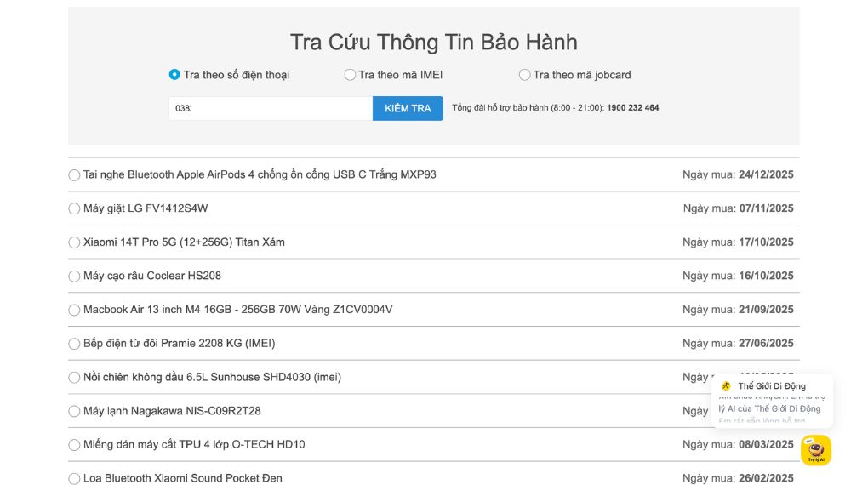Click the phone number input field

pos(271,108)
